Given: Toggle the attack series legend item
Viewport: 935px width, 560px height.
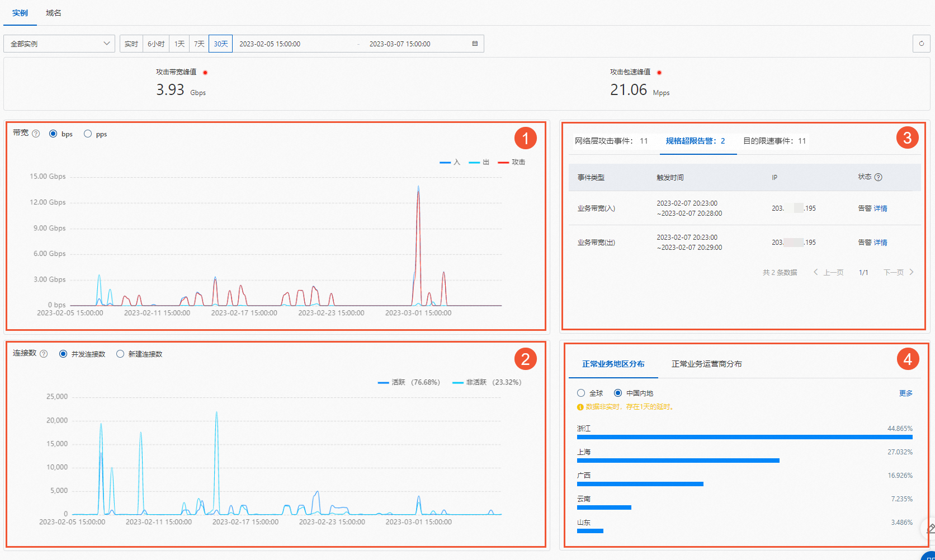Looking at the screenshot, I should pos(511,162).
